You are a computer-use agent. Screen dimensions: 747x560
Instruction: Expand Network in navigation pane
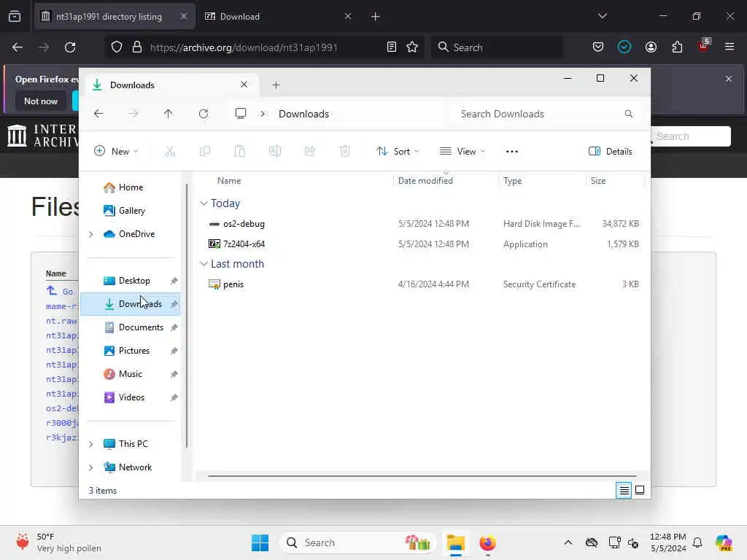pyautogui.click(x=91, y=467)
